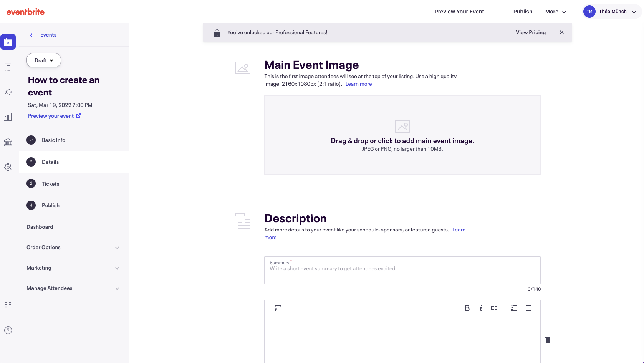This screenshot has height=363, width=644.
Task: Click the Publish button in the header
Action: coord(523,12)
